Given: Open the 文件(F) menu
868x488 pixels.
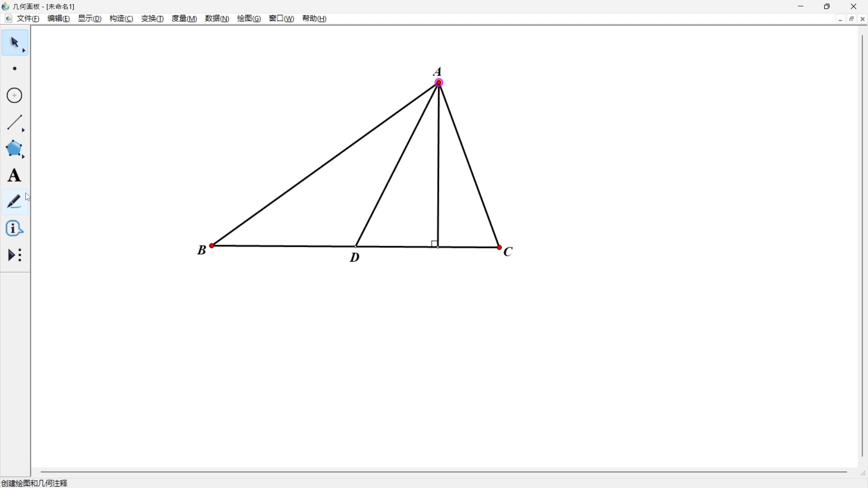Looking at the screenshot, I should 28,19.
